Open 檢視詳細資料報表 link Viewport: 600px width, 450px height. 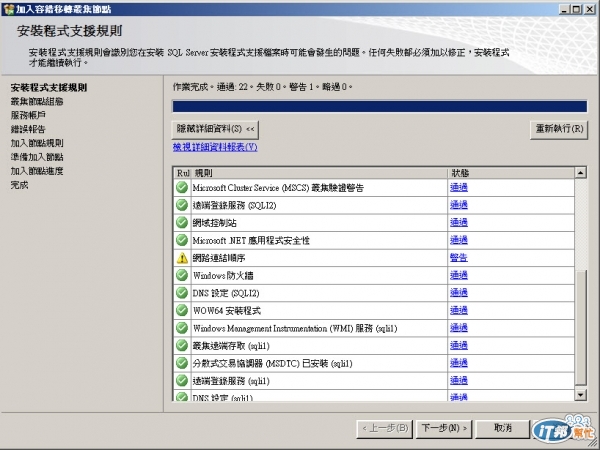(x=215, y=147)
